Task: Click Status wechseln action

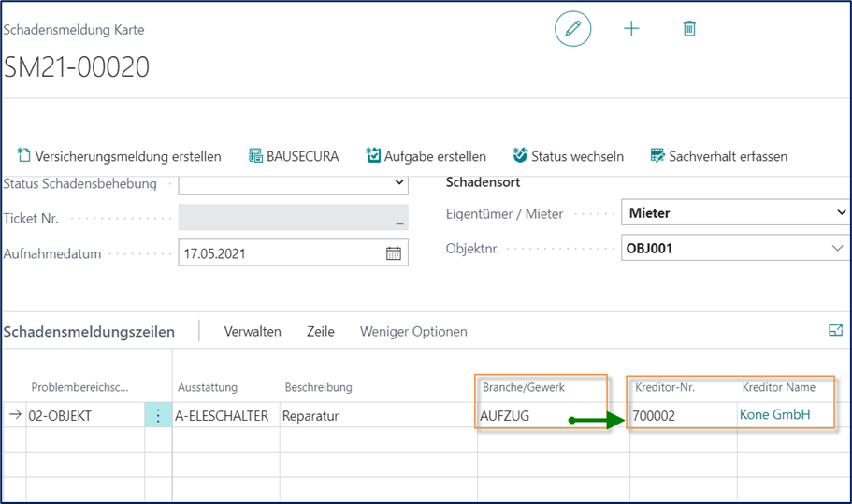Action: point(568,156)
